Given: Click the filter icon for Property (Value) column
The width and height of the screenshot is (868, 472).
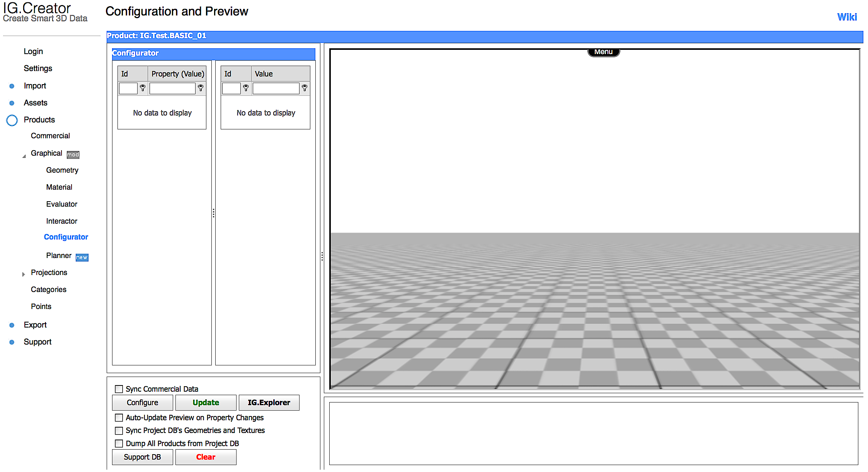Looking at the screenshot, I should 201,88.
